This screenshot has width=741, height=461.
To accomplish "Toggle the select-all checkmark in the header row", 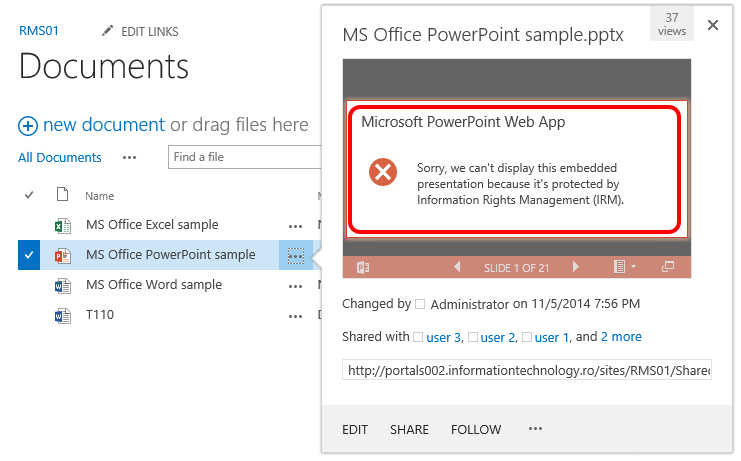I will point(29,195).
